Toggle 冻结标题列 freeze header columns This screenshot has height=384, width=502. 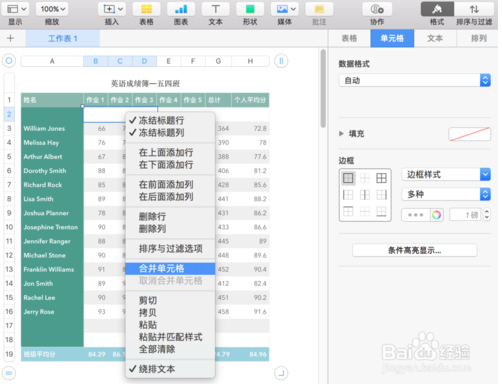pyautogui.click(x=170, y=133)
